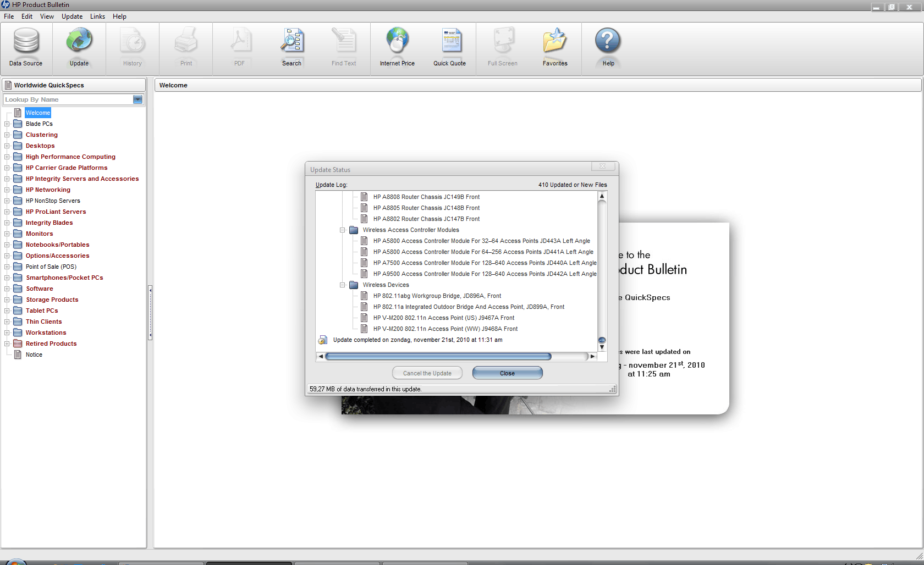Expand the Workstations tree node
The image size is (924, 565).
click(x=7, y=333)
